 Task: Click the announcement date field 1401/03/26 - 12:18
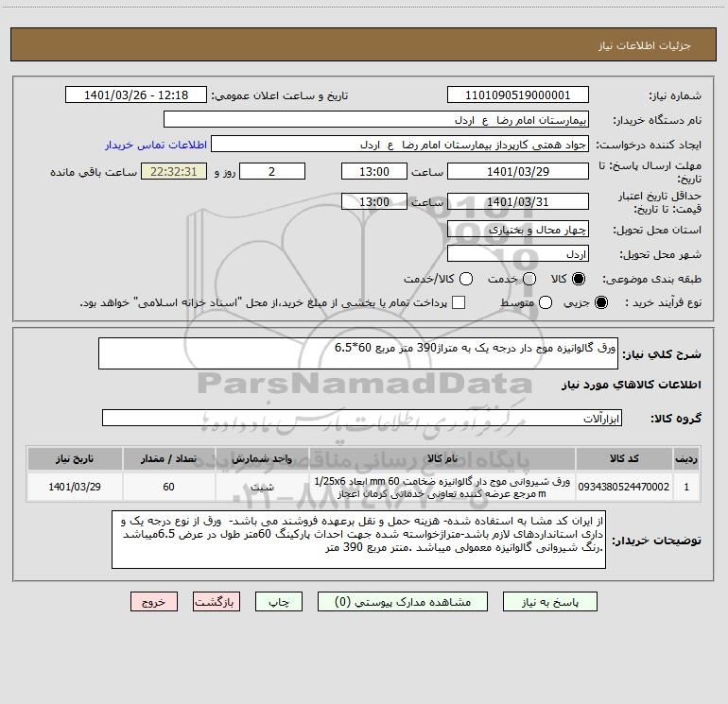[x=136, y=94]
